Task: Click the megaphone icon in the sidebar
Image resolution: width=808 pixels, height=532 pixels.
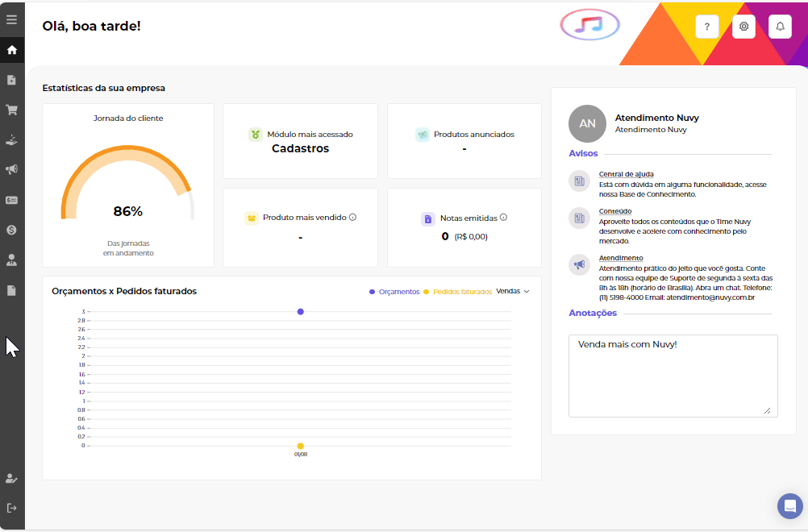Action: coord(11,169)
